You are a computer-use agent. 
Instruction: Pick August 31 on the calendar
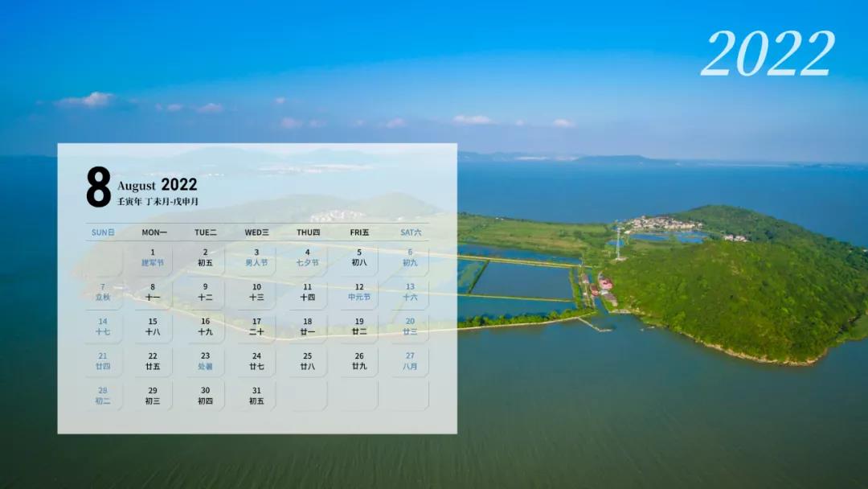point(256,396)
